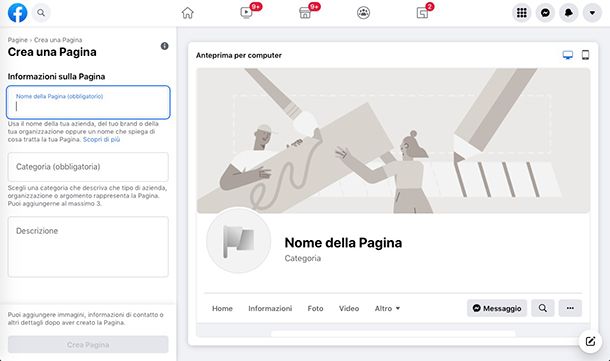This screenshot has height=361, width=610.
Task: Click the Anteprima per computer label
Action: [x=238, y=55]
